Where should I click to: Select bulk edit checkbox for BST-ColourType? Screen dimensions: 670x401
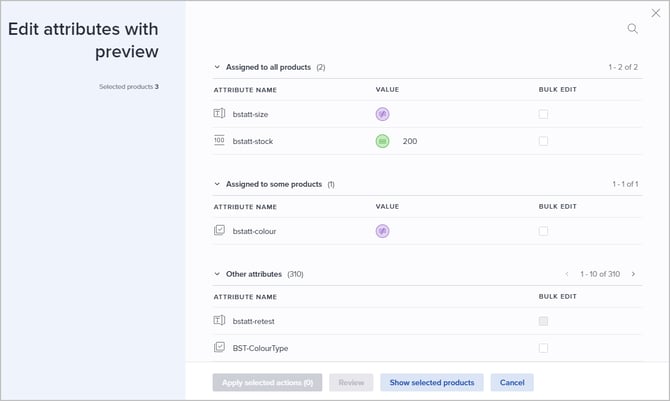point(543,347)
